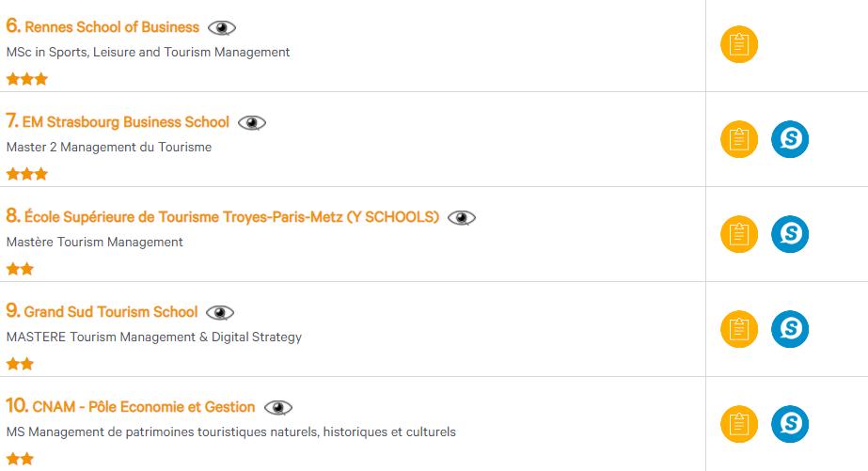Click the eye icon beside Rennes School of Business
Viewport: 868px width, 471px height.
pyautogui.click(x=222, y=27)
